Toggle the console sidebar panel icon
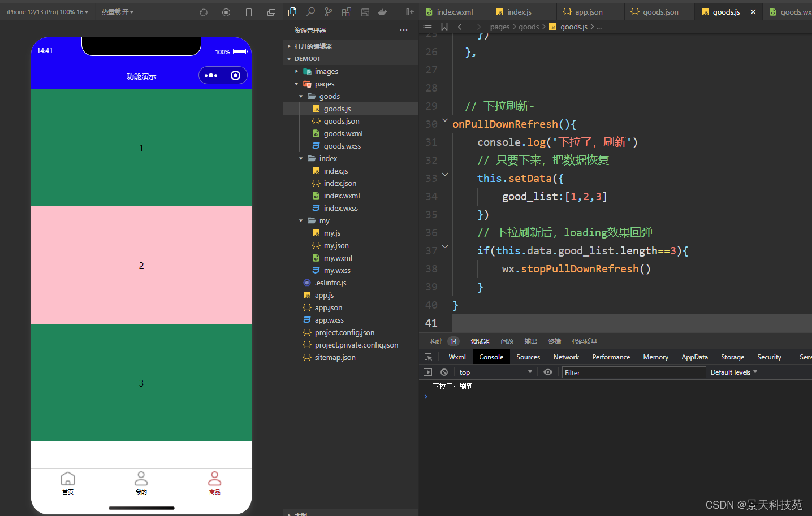The width and height of the screenshot is (812, 516). click(x=427, y=372)
